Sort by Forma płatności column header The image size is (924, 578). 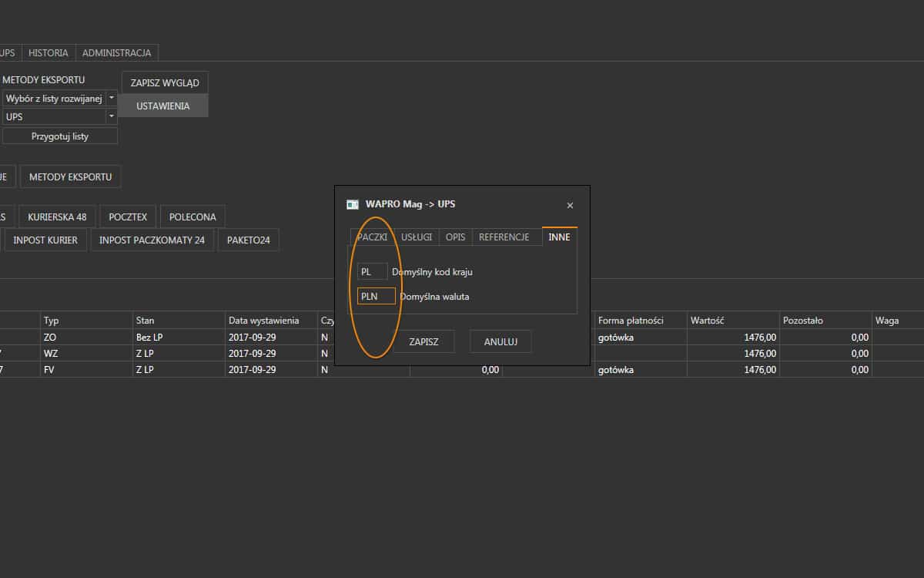click(x=641, y=320)
